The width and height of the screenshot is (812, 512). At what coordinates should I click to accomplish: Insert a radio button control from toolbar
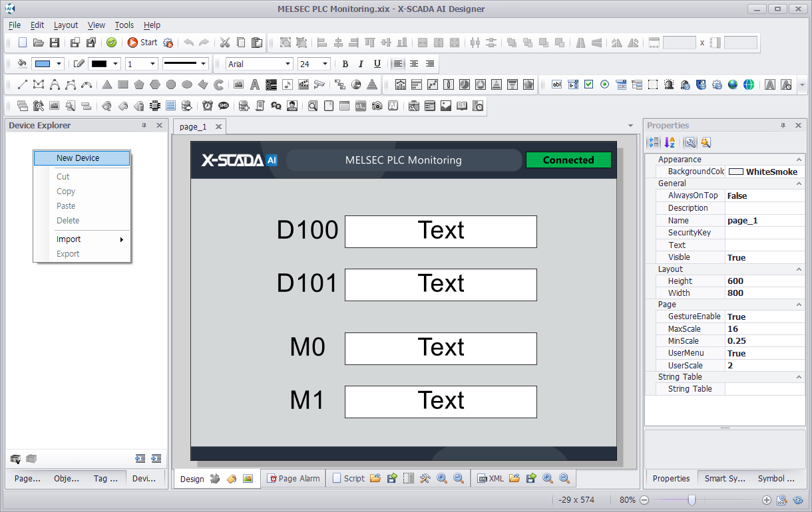point(604,84)
